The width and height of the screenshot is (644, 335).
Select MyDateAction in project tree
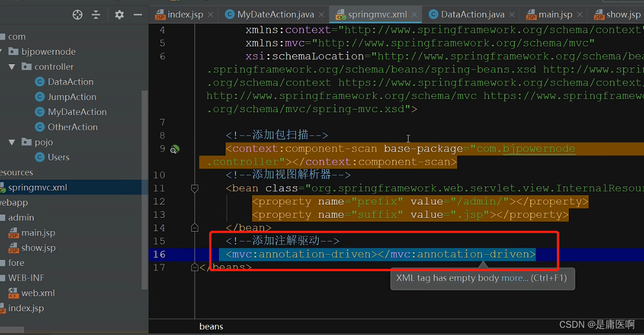tap(77, 112)
